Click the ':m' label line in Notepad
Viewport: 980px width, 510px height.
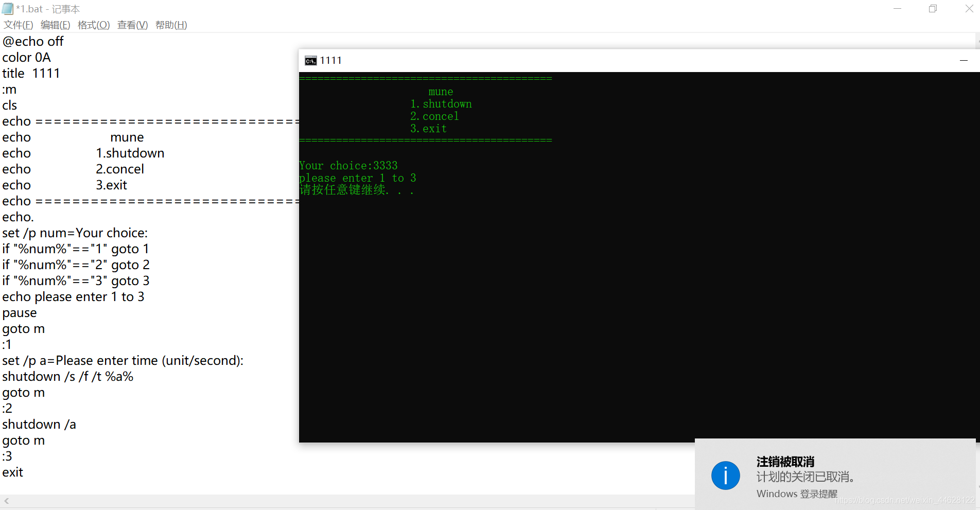coord(9,89)
